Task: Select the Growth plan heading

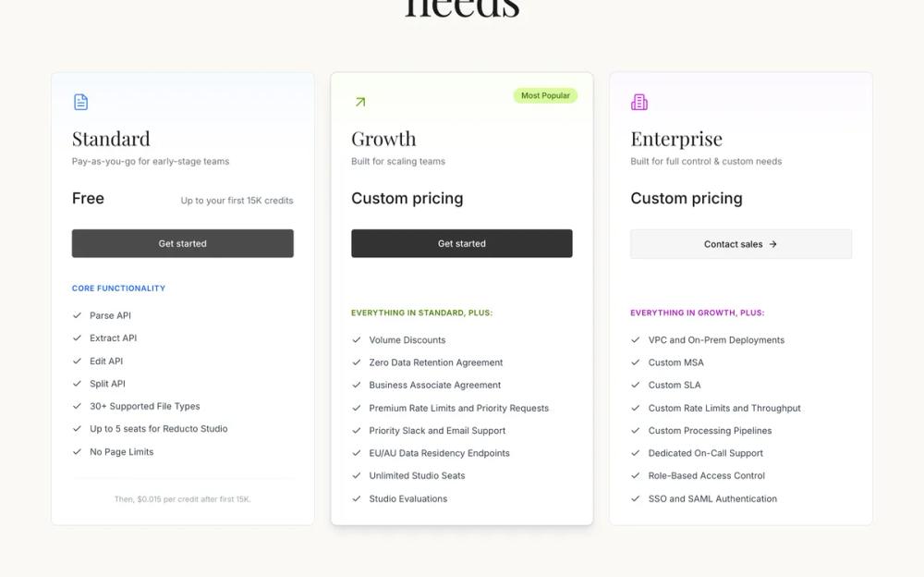Action: pos(383,139)
